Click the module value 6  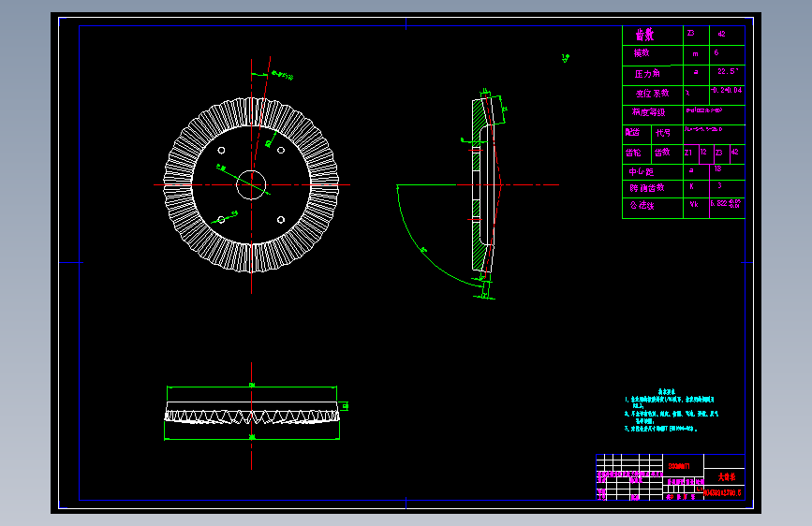click(x=716, y=52)
